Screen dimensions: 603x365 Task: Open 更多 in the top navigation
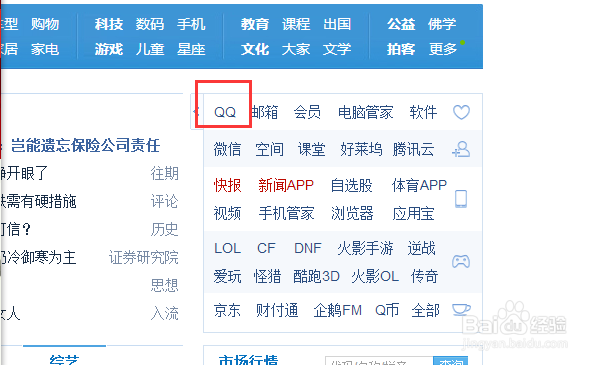pyautogui.click(x=443, y=49)
